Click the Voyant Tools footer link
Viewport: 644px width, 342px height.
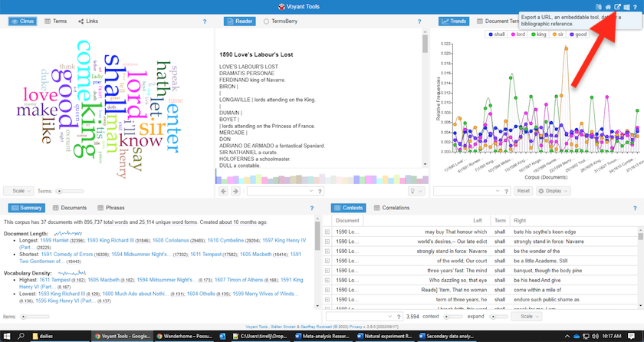[256, 327]
